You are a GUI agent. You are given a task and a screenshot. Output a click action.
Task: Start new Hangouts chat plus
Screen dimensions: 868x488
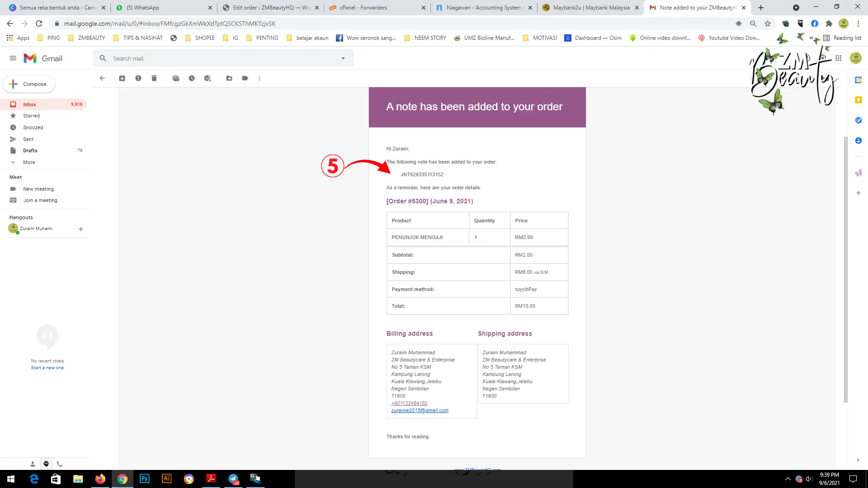point(81,229)
